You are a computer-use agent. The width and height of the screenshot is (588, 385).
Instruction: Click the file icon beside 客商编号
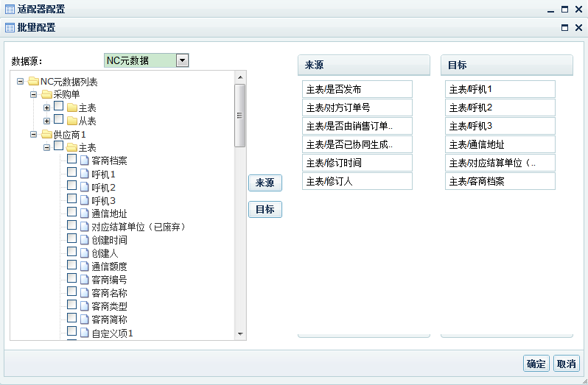(x=85, y=280)
